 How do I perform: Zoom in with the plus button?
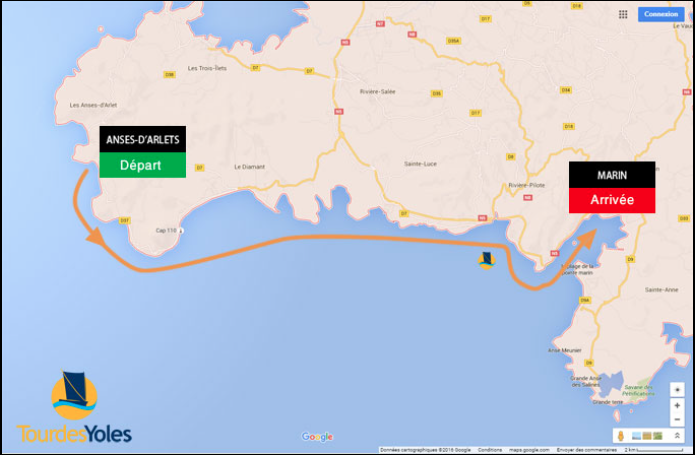(x=677, y=405)
